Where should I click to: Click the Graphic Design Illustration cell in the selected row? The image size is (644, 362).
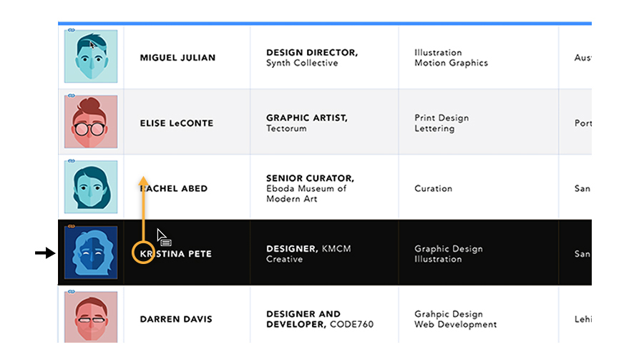click(449, 254)
